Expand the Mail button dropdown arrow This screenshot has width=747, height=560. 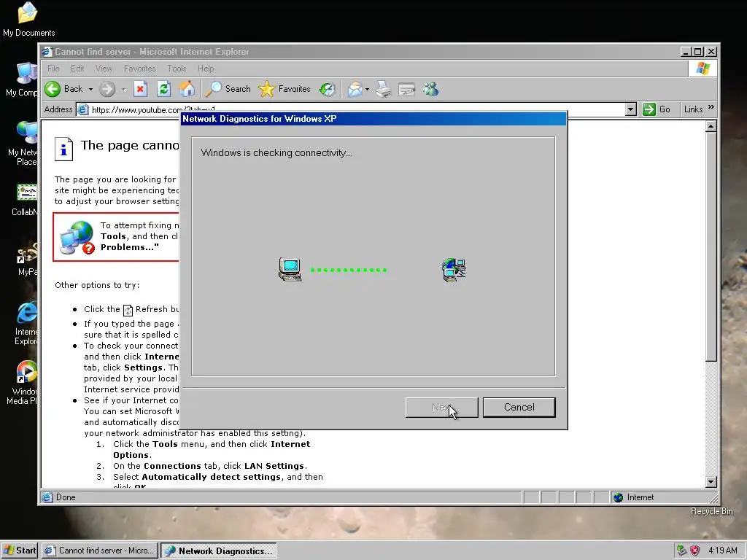click(x=368, y=89)
